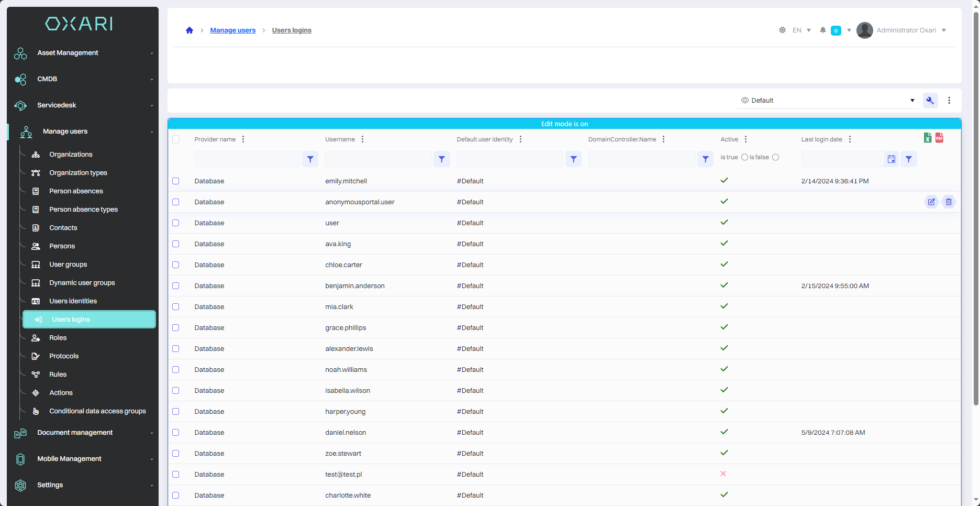980x506 pixels.
Task: Toggle the select-all checkbox in table header
Action: coord(176,139)
